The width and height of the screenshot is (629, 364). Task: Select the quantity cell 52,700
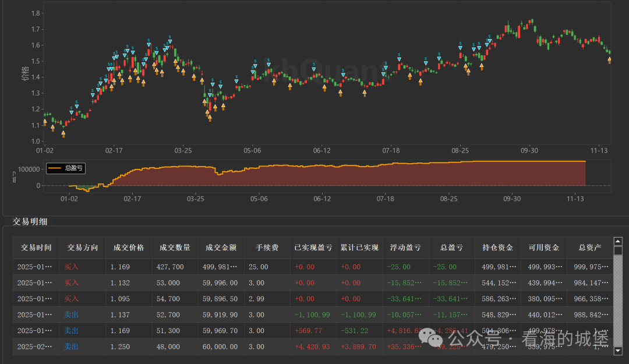(175, 315)
